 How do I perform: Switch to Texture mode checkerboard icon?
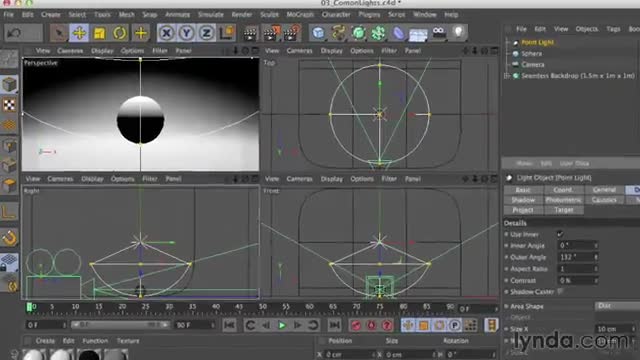click(x=9, y=105)
